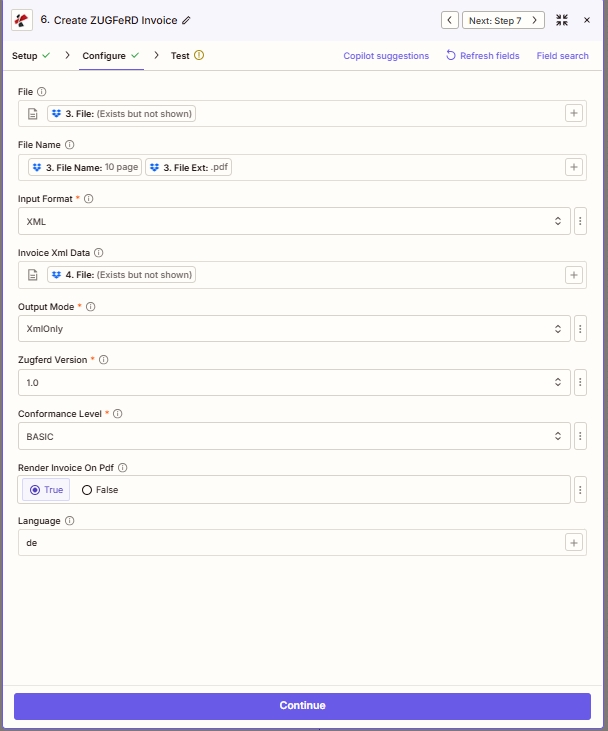Open Field search

pyautogui.click(x=562, y=55)
